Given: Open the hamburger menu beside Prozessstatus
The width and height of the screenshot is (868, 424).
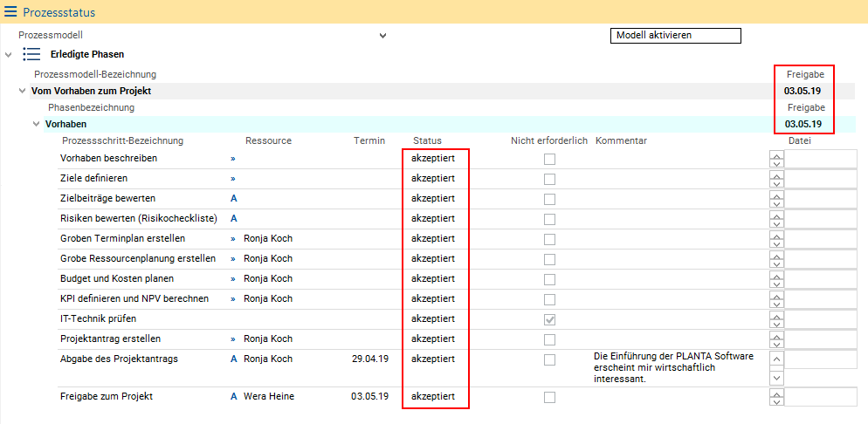Looking at the screenshot, I should 10,11.
